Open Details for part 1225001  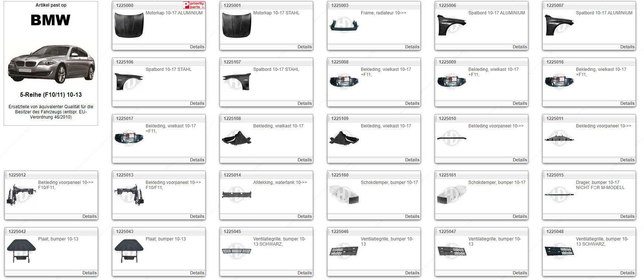point(305,47)
